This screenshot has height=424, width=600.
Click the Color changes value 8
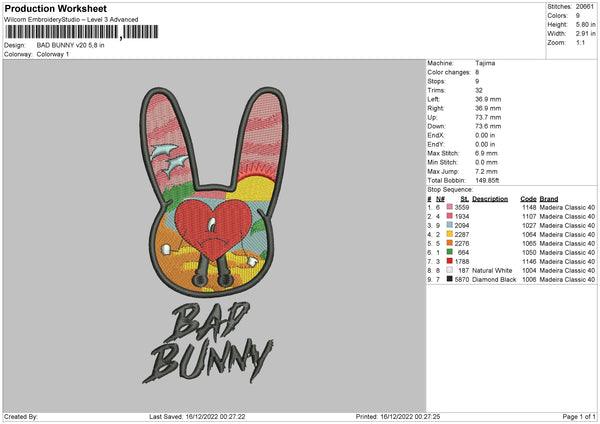(x=477, y=72)
